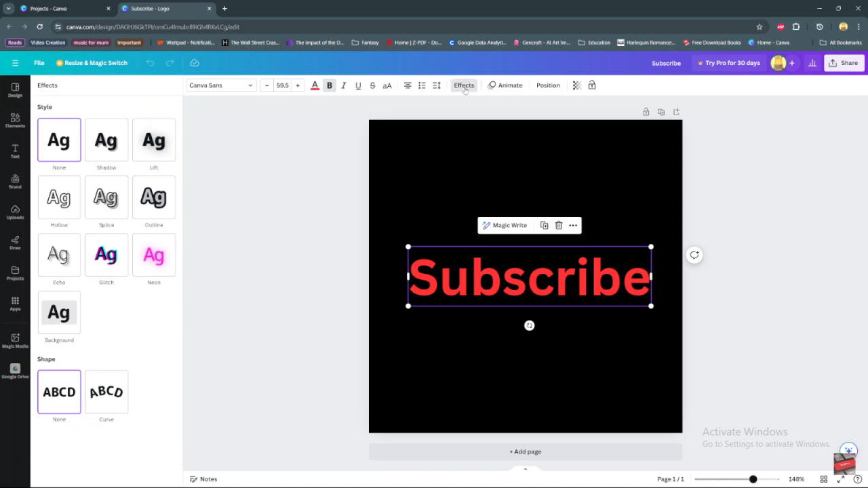868x488 pixels.
Task: Open the analytics chart icon
Action: coord(812,63)
